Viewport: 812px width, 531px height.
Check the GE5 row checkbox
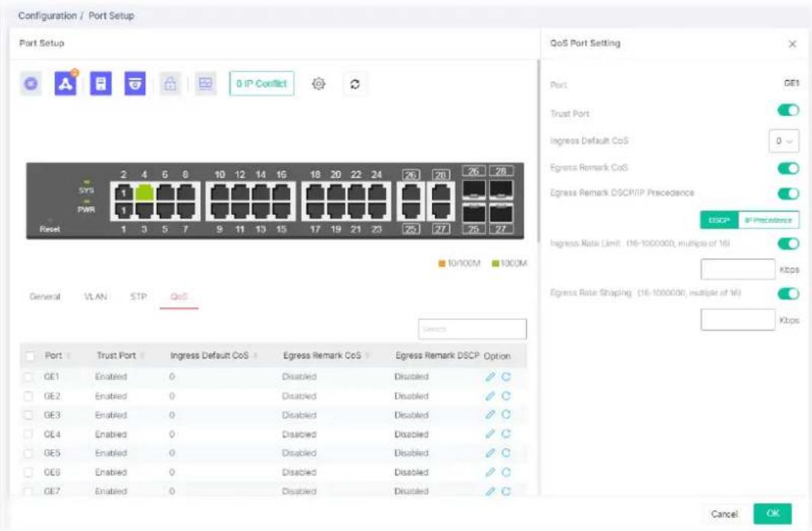click(28, 453)
